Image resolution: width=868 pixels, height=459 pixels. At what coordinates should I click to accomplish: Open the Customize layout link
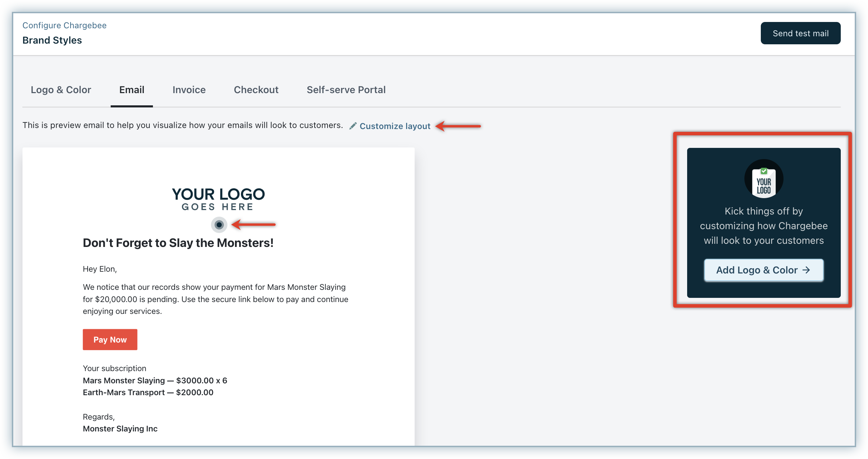tap(395, 126)
